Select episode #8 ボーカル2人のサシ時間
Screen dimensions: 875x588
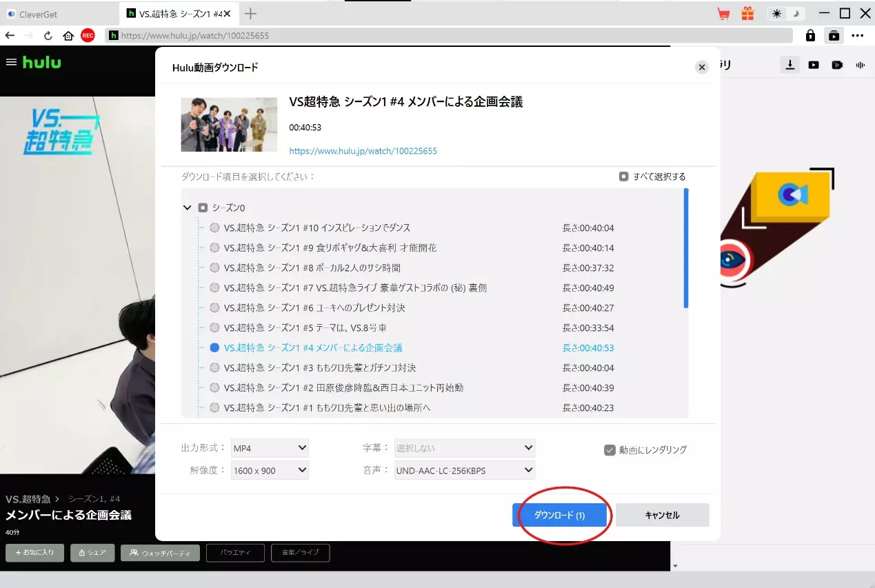215,267
